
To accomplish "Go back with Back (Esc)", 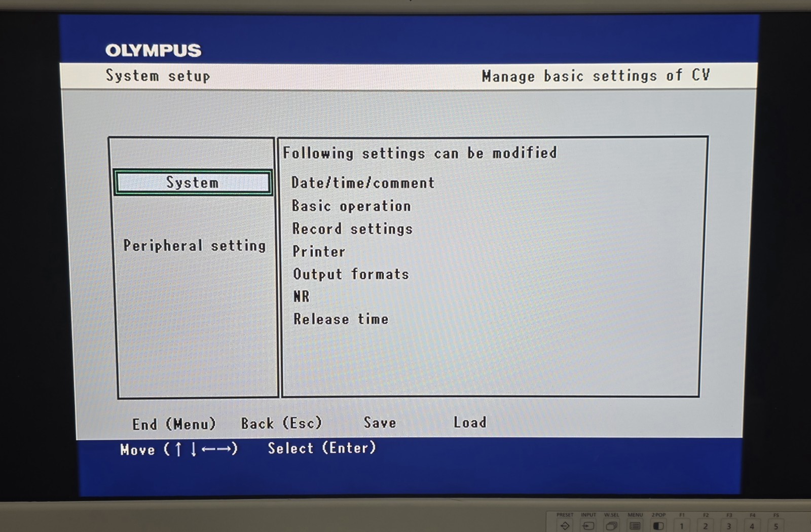I will click(281, 423).
